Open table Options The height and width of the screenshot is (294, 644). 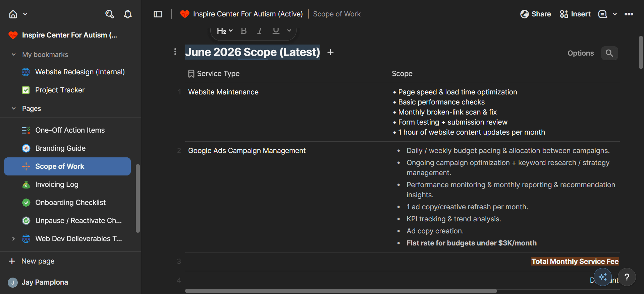tap(581, 53)
